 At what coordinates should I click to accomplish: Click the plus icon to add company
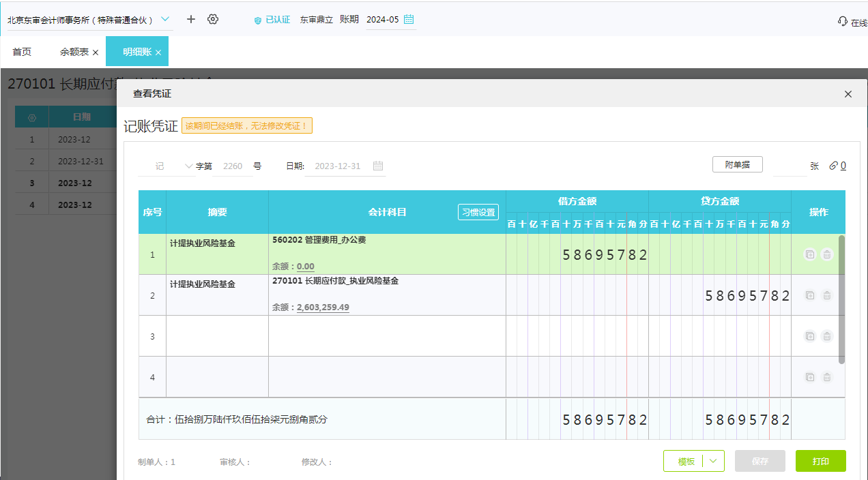tap(191, 19)
